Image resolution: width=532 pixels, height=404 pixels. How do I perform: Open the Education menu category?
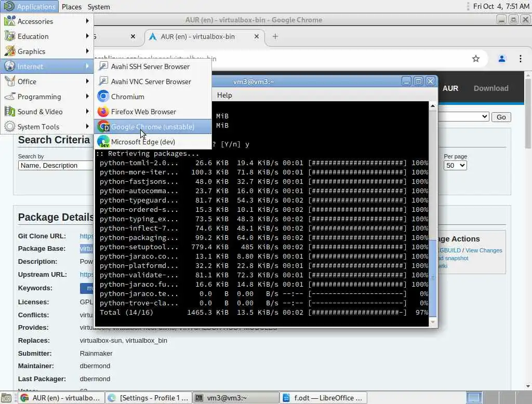(47, 36)
